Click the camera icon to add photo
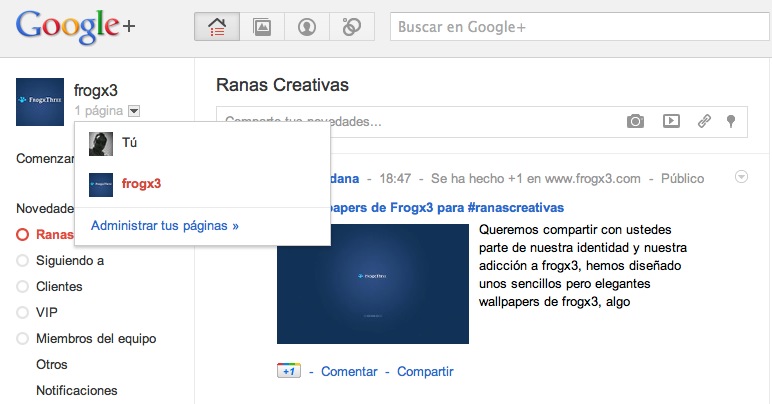 pos(635,121)
